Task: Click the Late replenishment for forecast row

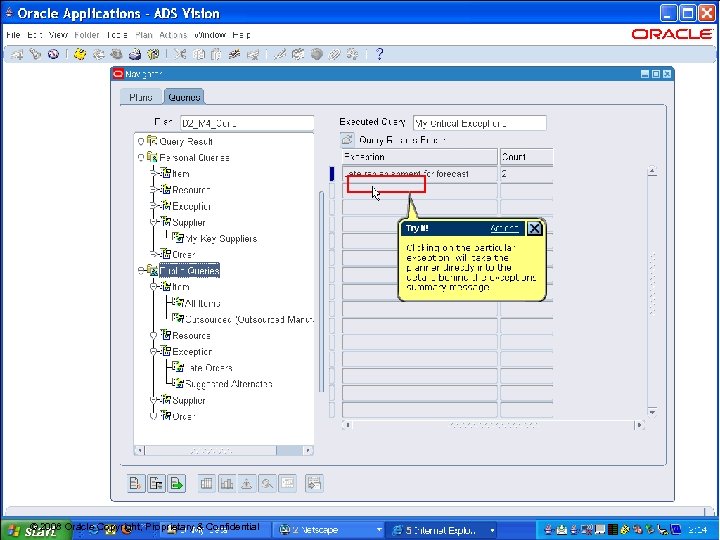Action: 420,174
